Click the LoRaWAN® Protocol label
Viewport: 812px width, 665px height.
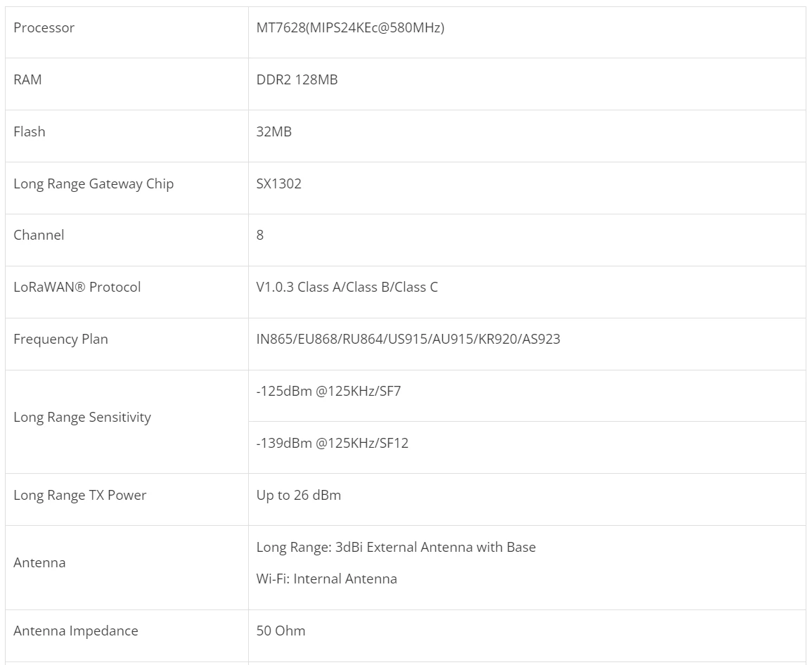pos(77,288)
